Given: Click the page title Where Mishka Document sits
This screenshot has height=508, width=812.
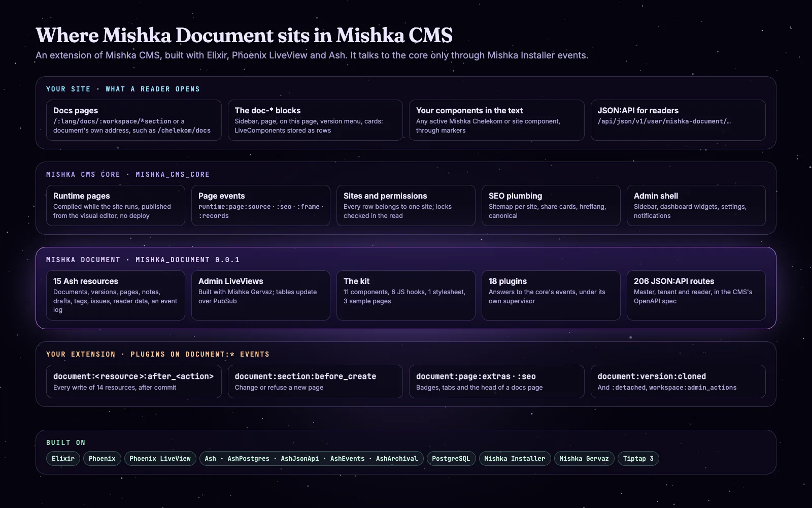Looking at the screenshot, I should coord(244,36).
